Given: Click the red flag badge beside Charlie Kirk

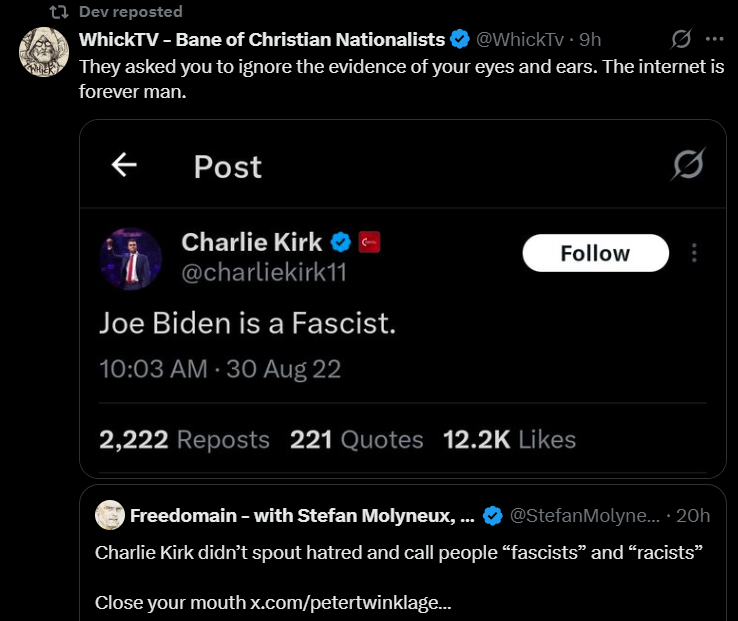Looking at the screenshot, I should pos(369,242).
